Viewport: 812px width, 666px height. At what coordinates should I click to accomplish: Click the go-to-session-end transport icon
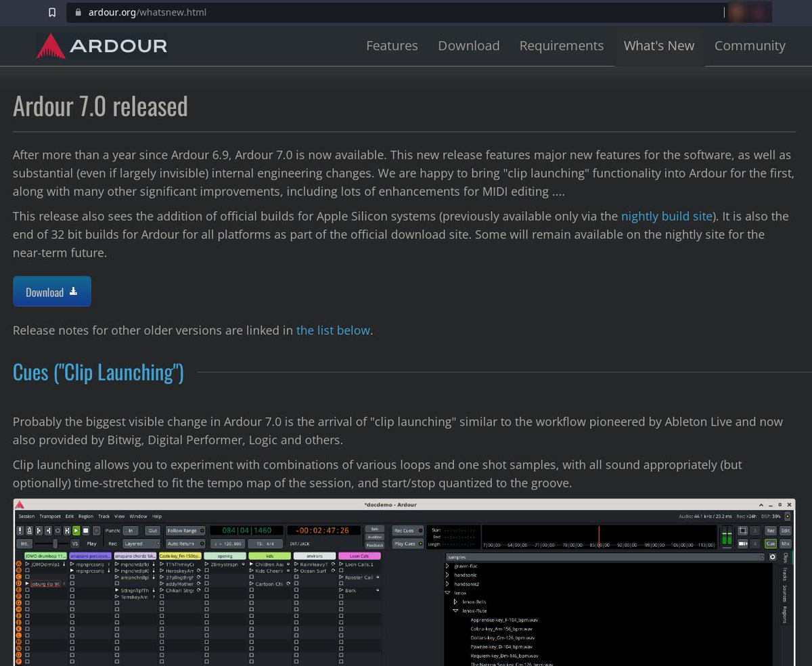coord(48,531)
